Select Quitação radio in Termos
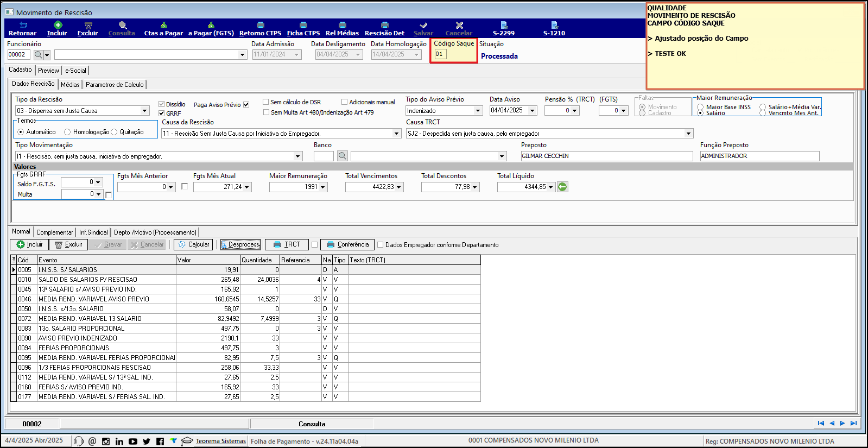This screenshot has width=868, height=448. pyautogui.click(x=114, y=132)
